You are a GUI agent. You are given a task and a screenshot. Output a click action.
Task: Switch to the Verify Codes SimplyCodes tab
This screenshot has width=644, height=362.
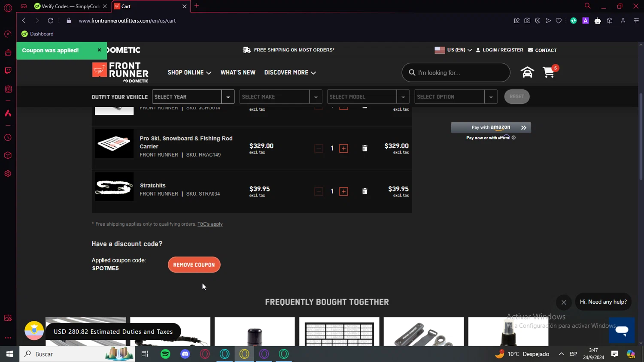(71, 6)
